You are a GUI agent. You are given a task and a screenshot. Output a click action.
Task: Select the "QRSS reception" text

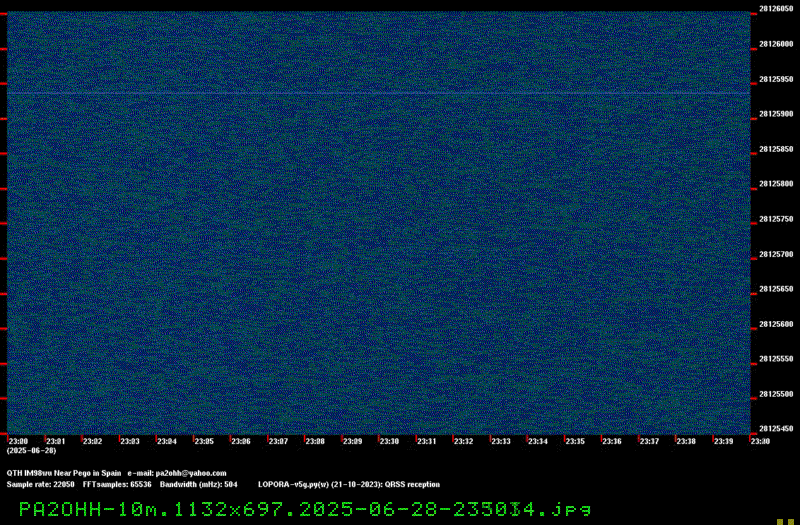coord(412,484)
